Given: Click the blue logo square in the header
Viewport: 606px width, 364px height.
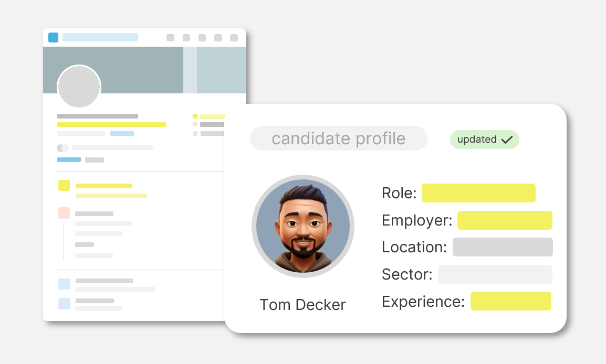Looking at the screenshot, I should point(54,37).
